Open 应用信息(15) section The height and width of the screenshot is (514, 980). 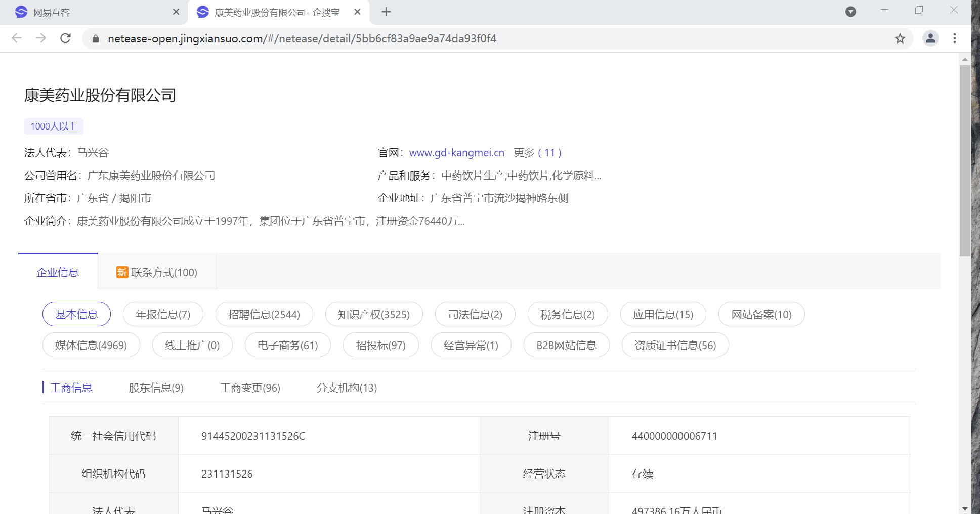click(x=663, y=314)
